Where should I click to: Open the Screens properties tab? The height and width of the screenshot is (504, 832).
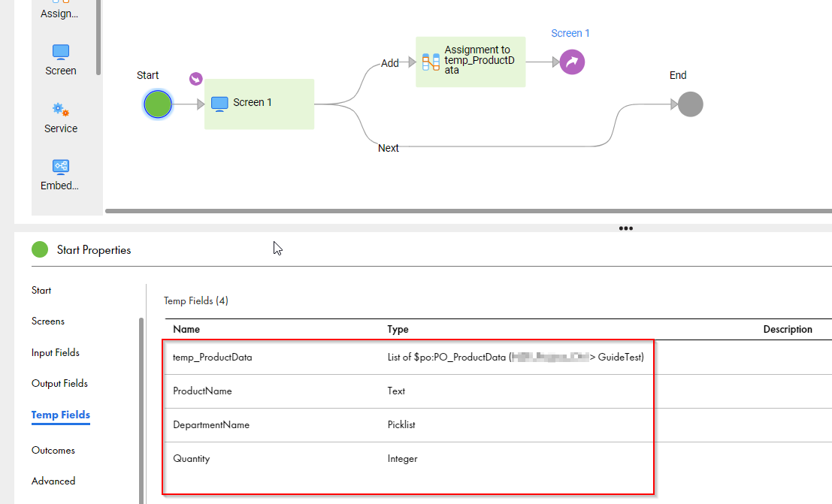pyautogui.click(x=48, y=321)
